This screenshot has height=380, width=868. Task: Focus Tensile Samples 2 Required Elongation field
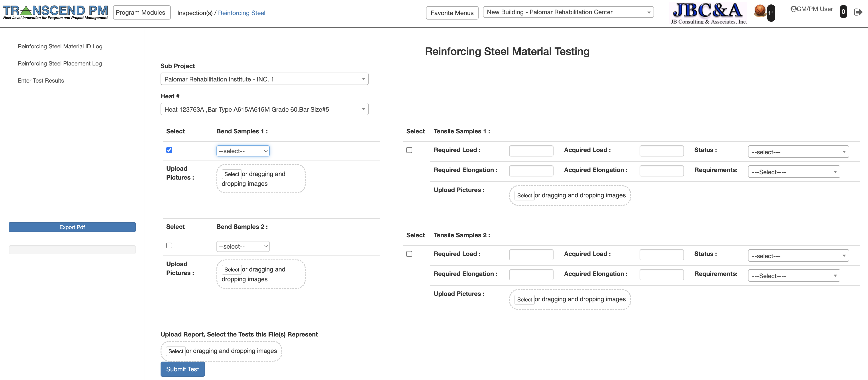(531, 275)
